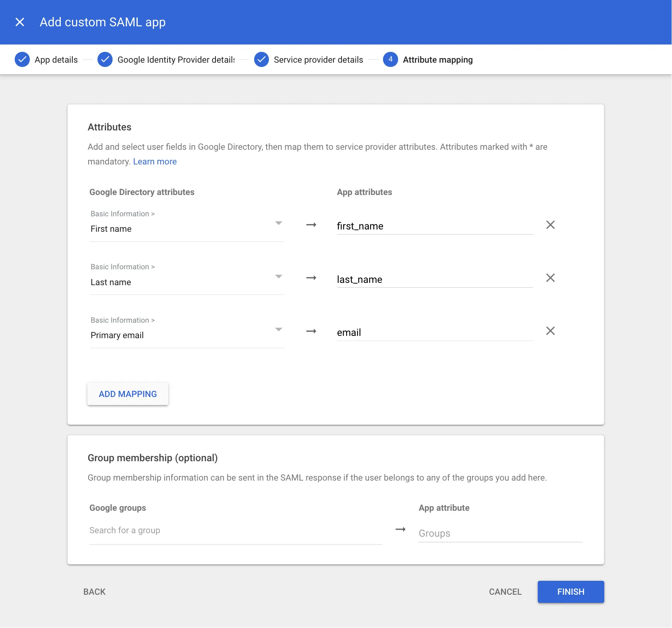Close the Add custom SAML app dialog
The image size is (672, 628).
coord(20,22)
